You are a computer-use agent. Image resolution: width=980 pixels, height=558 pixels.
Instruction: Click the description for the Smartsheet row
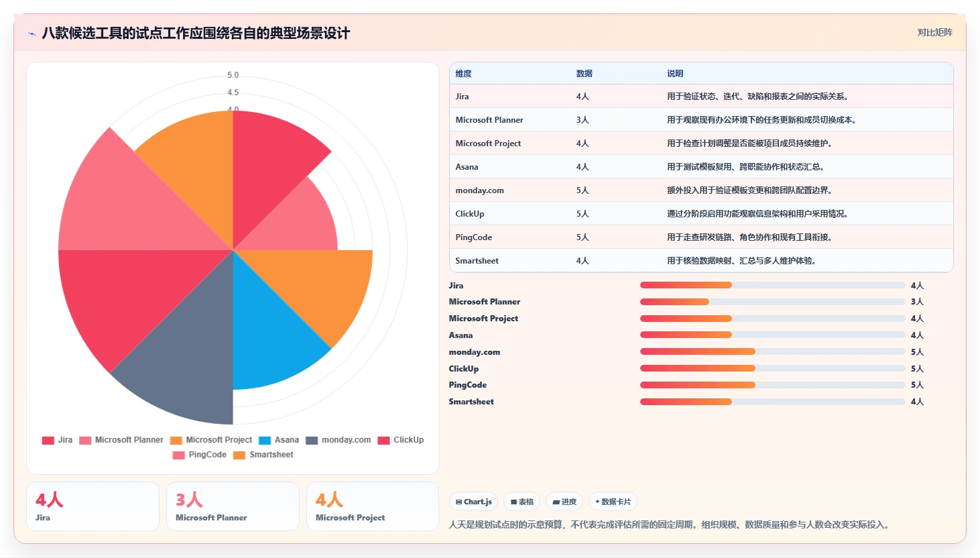(741, 261)
